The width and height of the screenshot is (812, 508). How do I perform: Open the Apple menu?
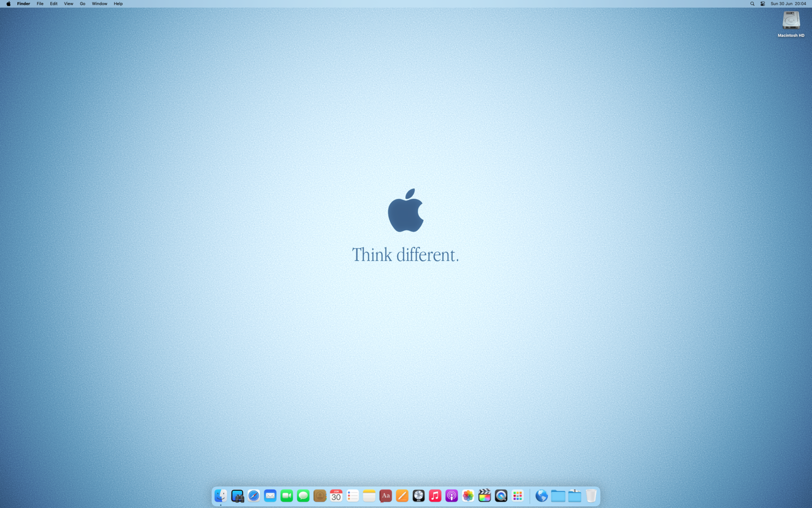(x=9, y=4)
